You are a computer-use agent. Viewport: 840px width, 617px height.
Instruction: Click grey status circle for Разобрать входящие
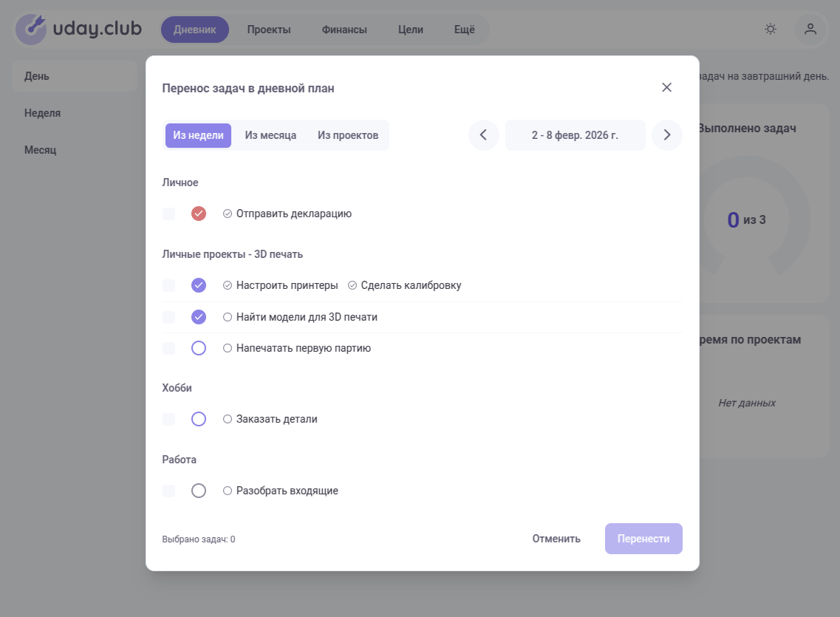[199, 491]
